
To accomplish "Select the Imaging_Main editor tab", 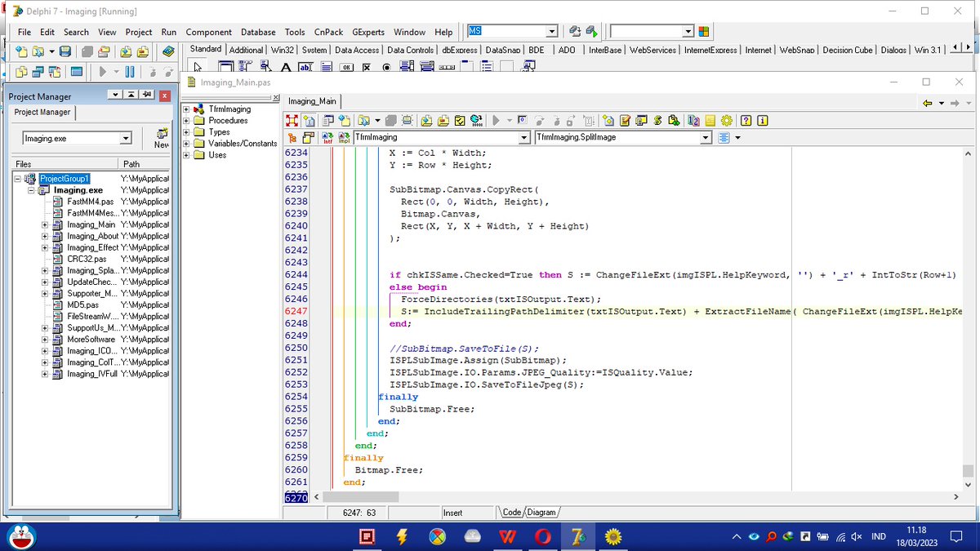I will pos(312,101).
